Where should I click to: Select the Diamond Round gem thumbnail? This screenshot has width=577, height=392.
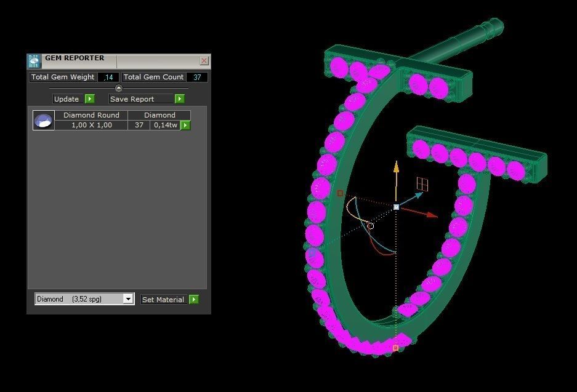click(x=44, y=120)
